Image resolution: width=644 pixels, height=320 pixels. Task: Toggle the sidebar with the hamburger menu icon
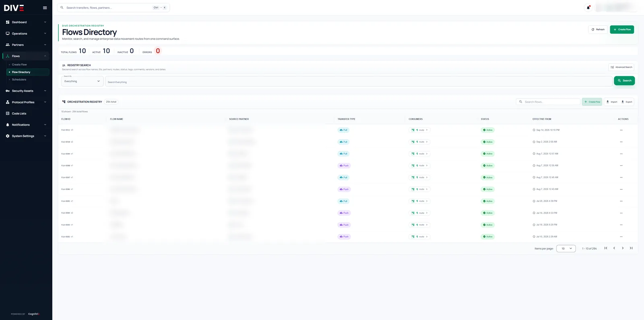click(45, 8)
